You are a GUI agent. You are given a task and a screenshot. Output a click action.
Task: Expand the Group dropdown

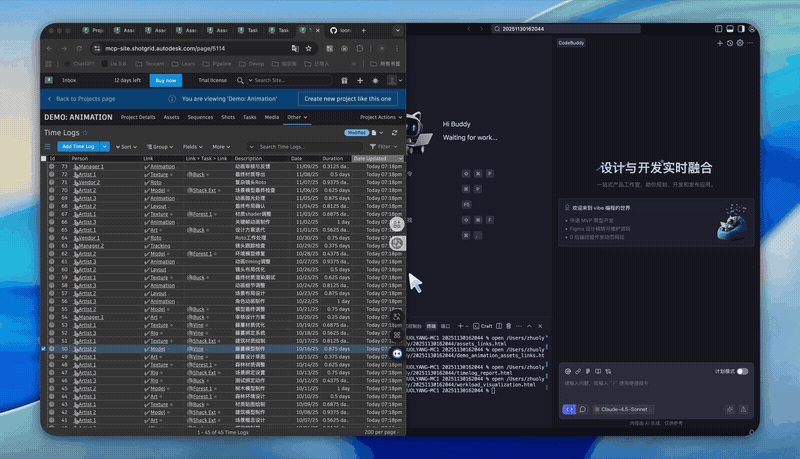point(160,146)
